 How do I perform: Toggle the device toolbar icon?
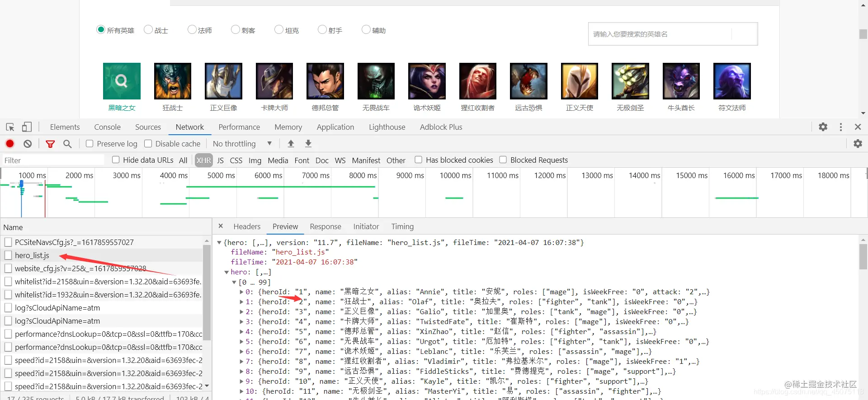tap(27, 127)
